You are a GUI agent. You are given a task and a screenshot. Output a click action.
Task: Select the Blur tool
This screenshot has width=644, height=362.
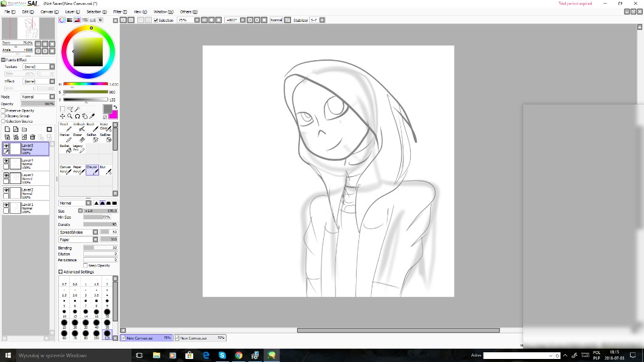pos(106,170)
